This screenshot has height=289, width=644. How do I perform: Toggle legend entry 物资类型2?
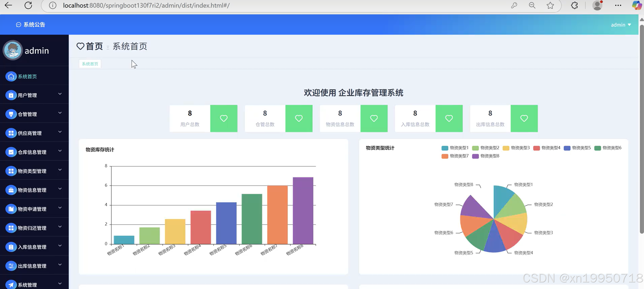click(486, 148)
